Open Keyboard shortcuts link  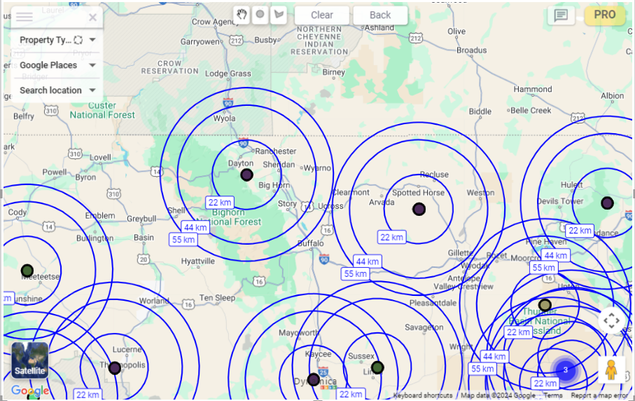point(423,395)
